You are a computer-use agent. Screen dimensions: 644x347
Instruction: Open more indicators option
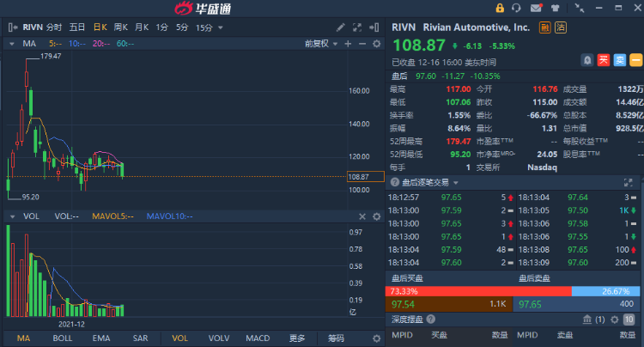pos(297,338)
